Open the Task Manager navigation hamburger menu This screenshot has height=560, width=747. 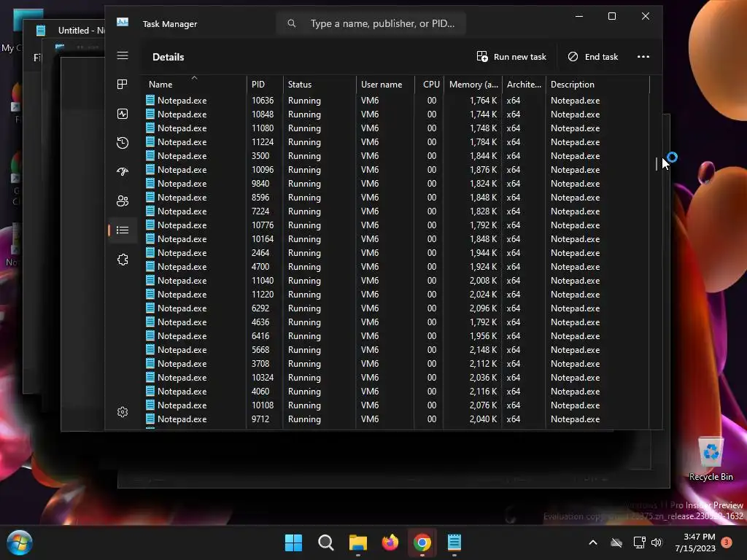coord(123,55)
